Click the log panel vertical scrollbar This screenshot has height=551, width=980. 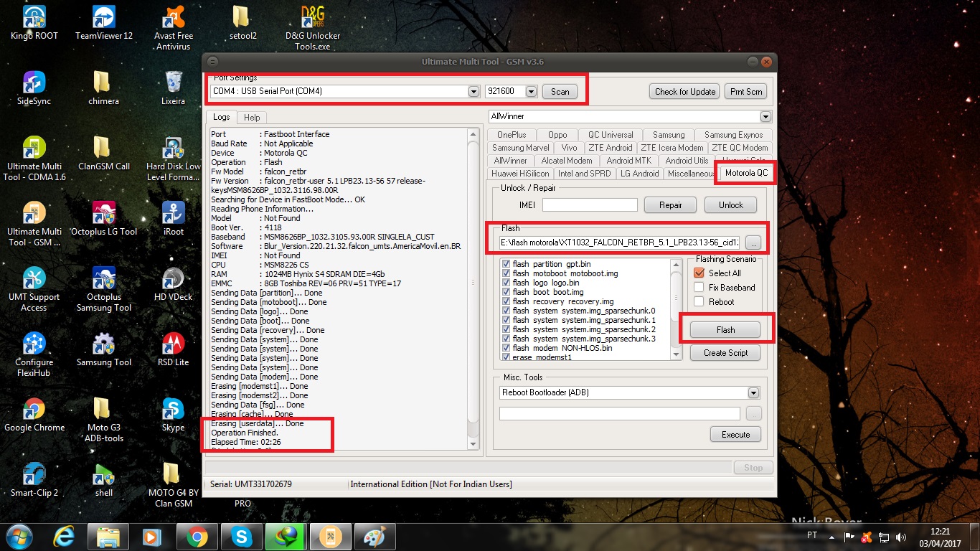coord(472,288)
